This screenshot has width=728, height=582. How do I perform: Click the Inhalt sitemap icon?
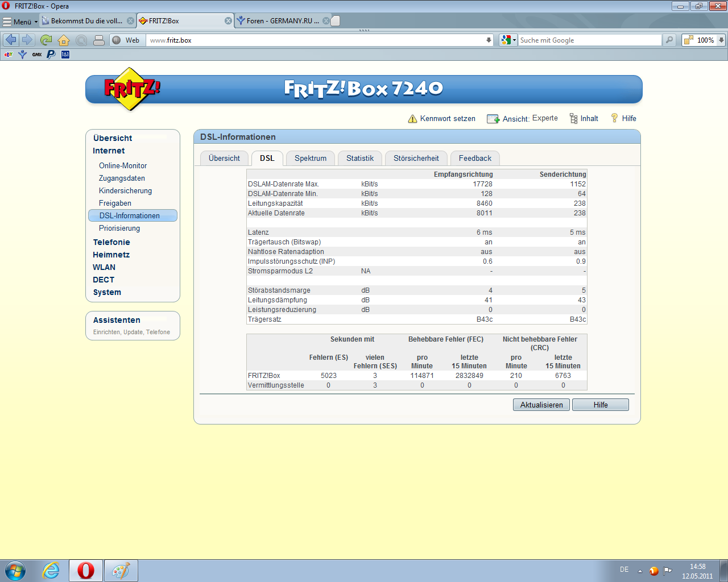573,118
